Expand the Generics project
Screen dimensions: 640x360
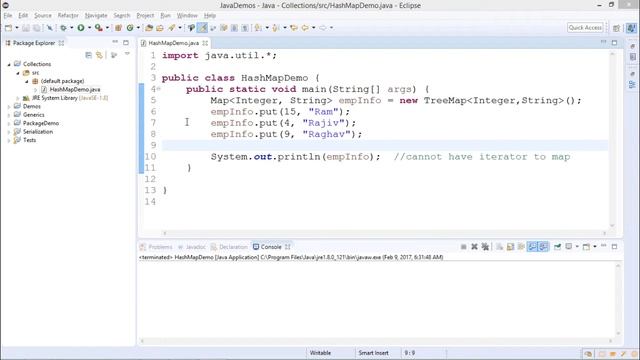click(9, 115)
